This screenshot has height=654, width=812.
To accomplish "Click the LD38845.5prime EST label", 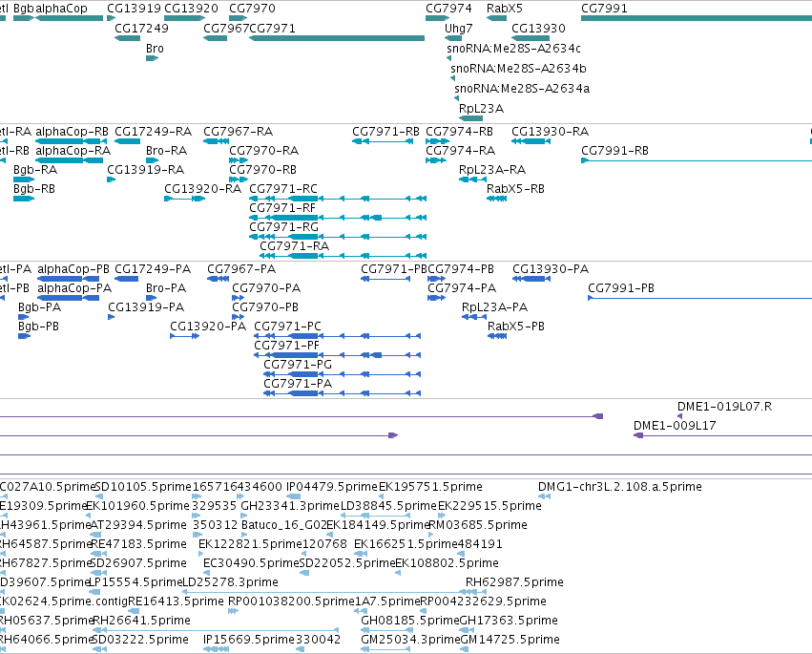I will 388,506.
